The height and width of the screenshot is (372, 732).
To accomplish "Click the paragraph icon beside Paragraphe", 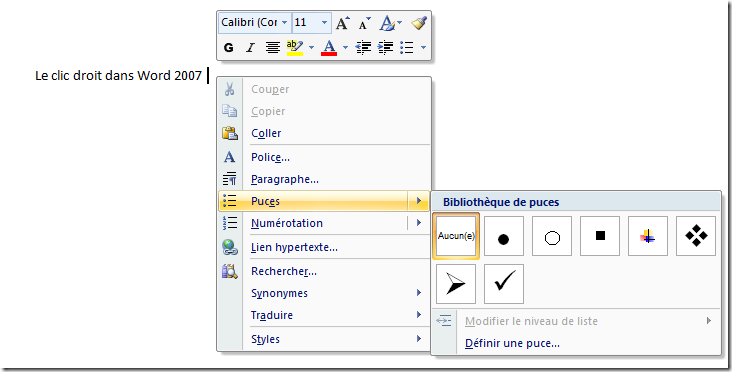I will coord(229,179).
